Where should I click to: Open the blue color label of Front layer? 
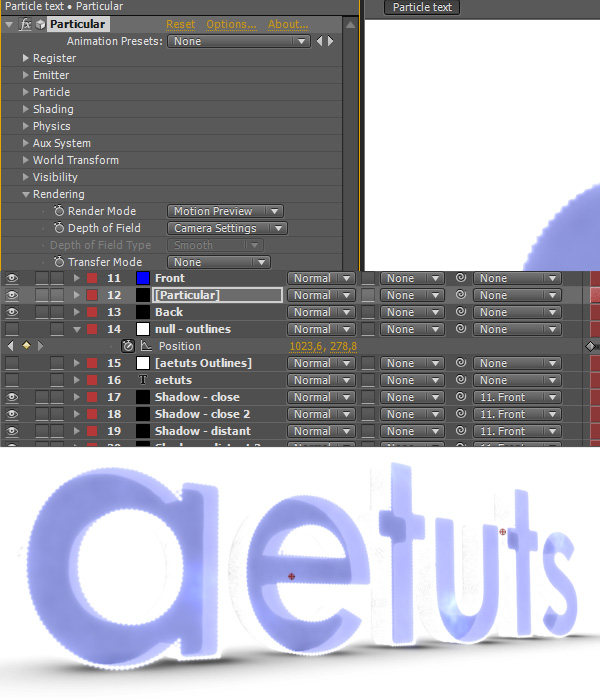tap(143, 278)
